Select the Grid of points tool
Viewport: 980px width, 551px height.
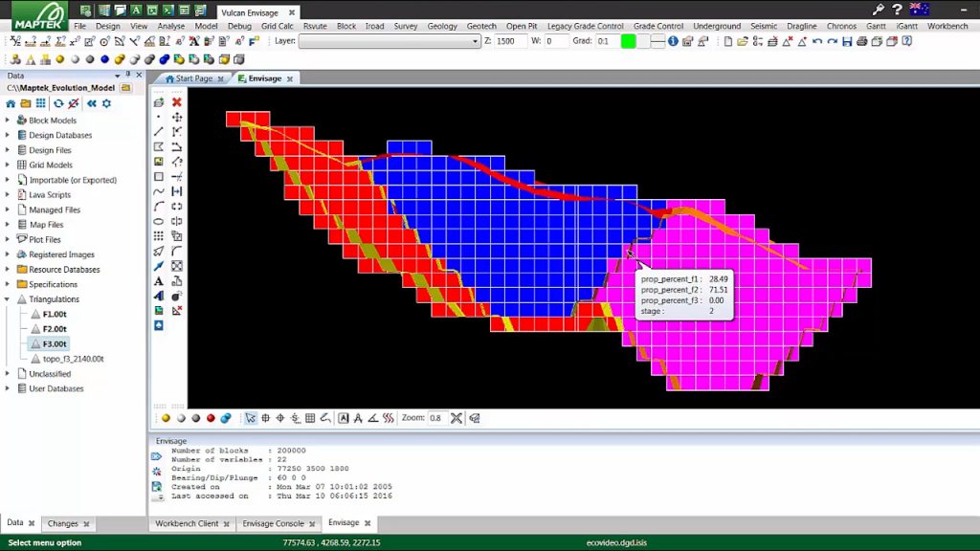(x=159, y=236)
